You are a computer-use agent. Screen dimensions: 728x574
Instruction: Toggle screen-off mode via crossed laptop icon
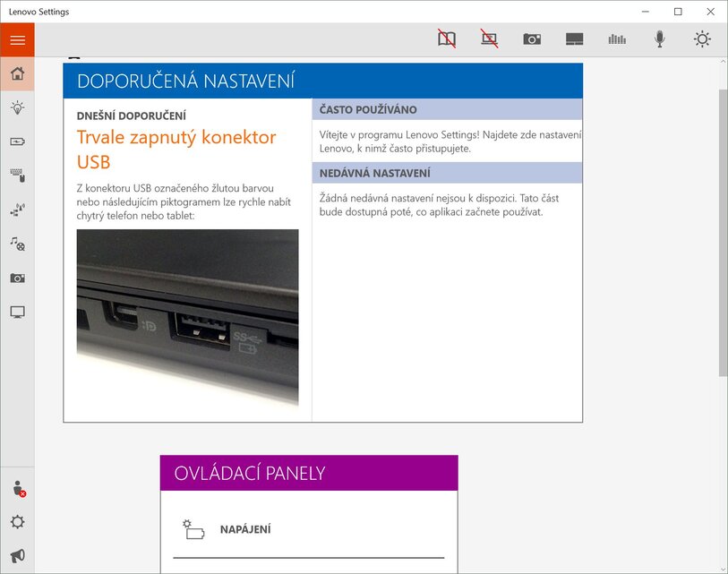489,39
